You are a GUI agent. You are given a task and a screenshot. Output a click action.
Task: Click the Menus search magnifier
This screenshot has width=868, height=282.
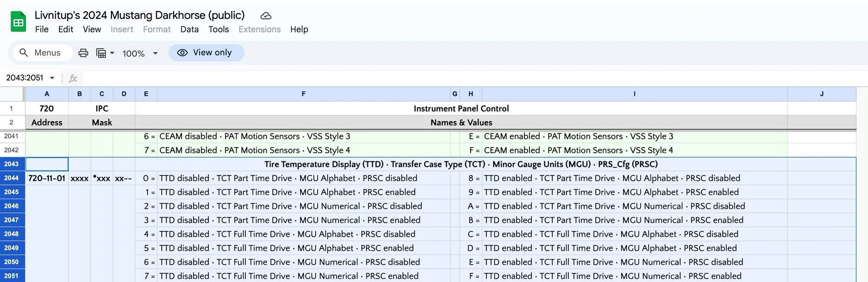point(24,53)
